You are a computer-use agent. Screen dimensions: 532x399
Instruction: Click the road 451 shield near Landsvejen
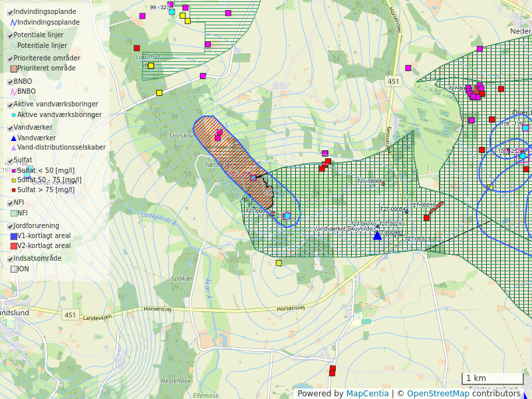pos(70,315)
